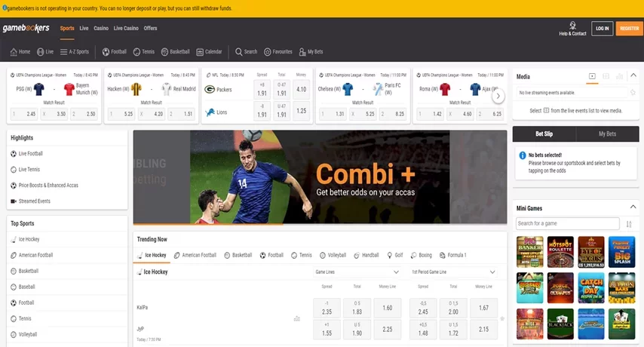Collapse the Media panel
This screenshot has width=644, height=347.
click(x=633, y=75)
